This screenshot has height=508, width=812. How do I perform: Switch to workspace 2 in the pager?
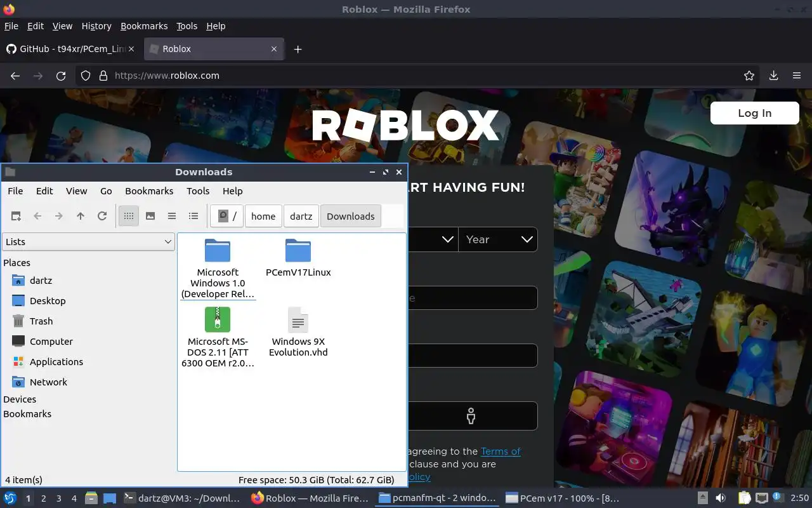[43, 498]
